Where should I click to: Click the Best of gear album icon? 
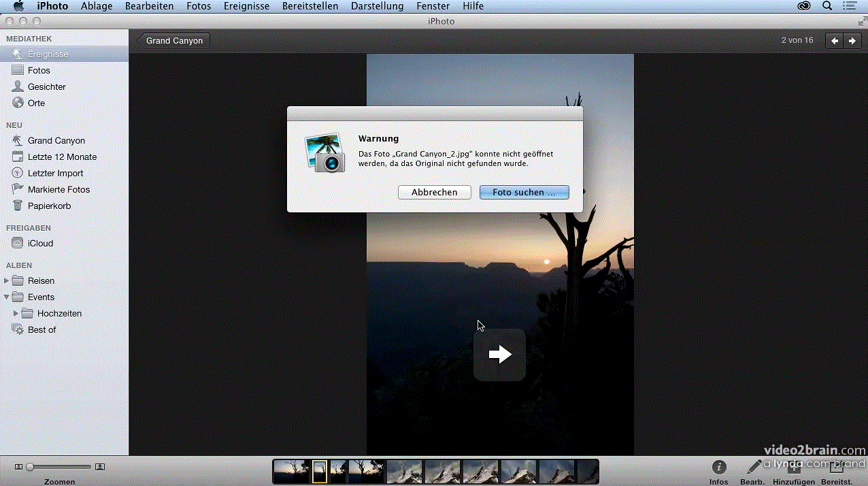click(x=17, y=329)
